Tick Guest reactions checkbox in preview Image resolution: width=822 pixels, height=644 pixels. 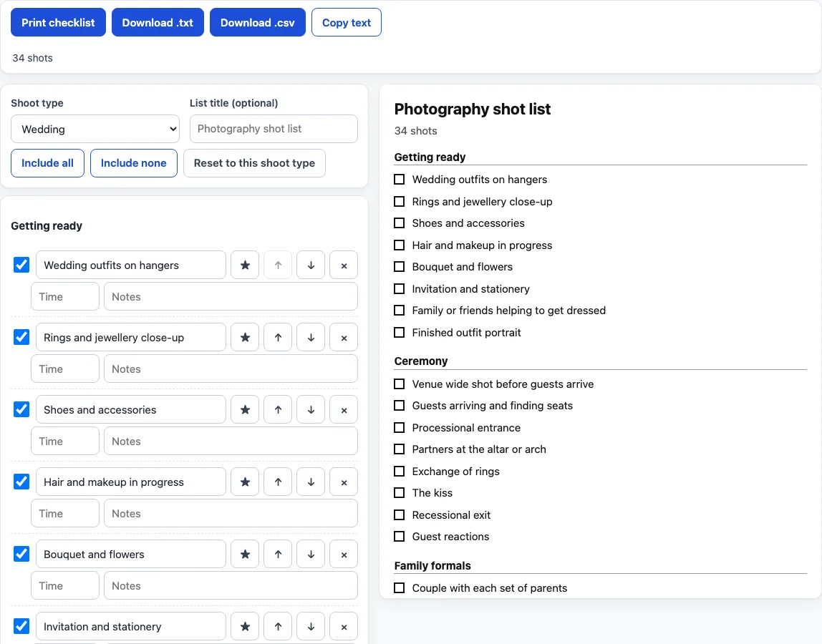(400, 537)
